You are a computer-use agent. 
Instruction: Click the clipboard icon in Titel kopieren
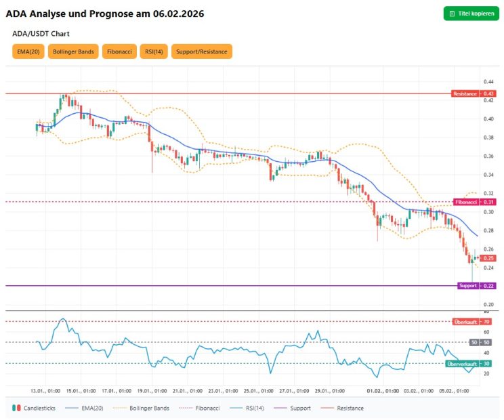452,14
